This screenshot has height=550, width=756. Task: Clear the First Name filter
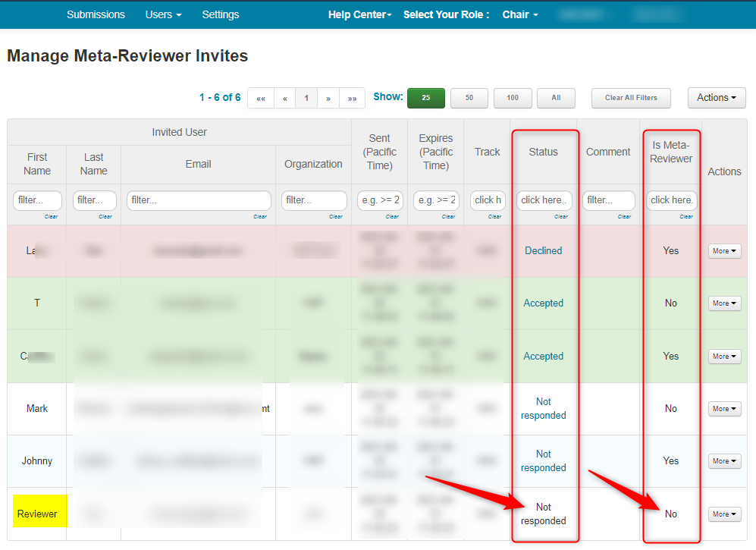tap(51, 217)
